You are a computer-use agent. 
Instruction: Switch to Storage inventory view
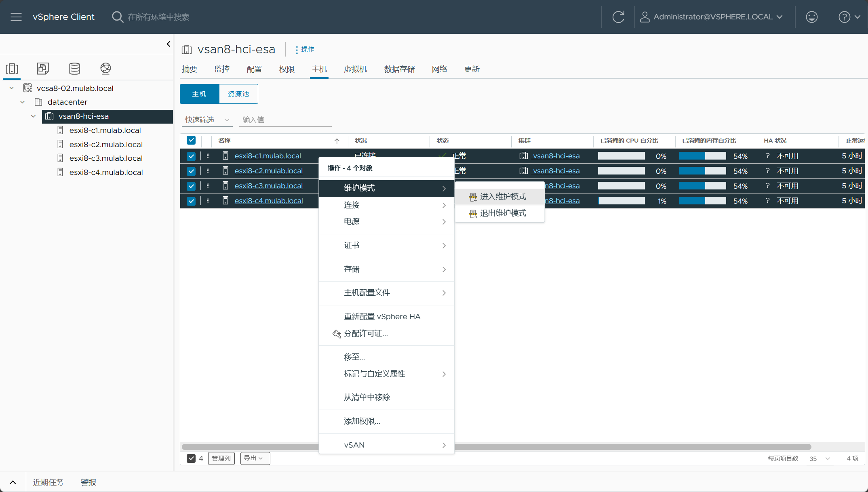(74, 68)
